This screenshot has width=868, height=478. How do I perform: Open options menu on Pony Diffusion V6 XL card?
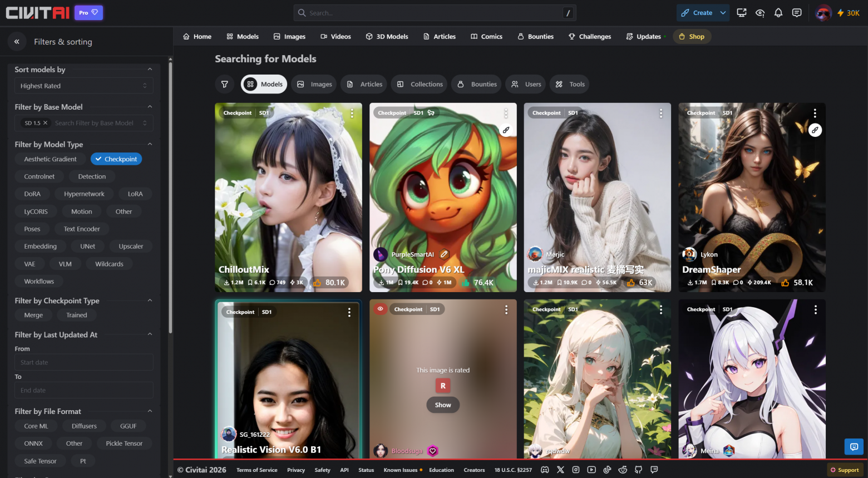pyautogui.click(x=506, y=114)
